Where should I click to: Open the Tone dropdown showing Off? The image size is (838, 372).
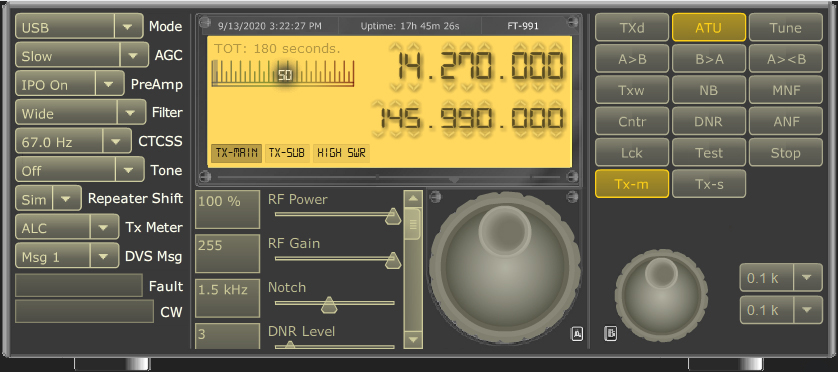[x=80, y=170]
